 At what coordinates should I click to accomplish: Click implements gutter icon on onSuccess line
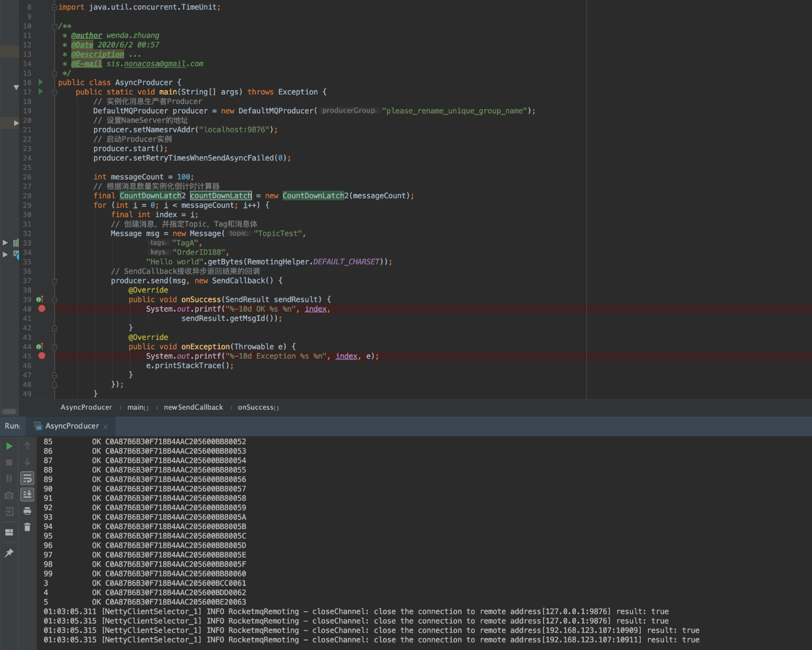pyautogui.click(x=40, y=299)
